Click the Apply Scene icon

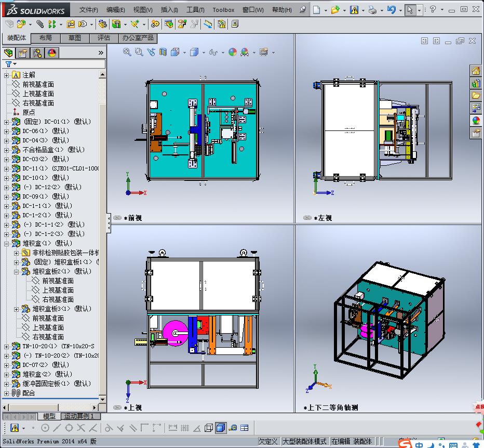(x=245, y=52)
